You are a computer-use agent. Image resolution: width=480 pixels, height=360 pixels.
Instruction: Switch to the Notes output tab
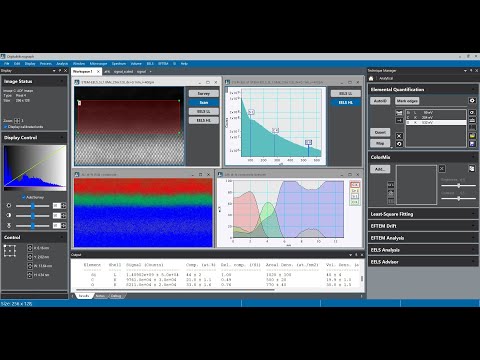100,296
